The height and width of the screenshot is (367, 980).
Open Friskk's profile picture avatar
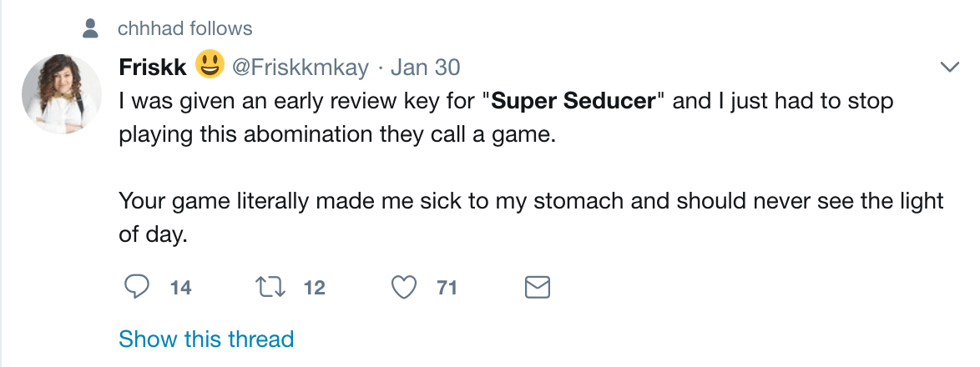click(x=61, y=93)
